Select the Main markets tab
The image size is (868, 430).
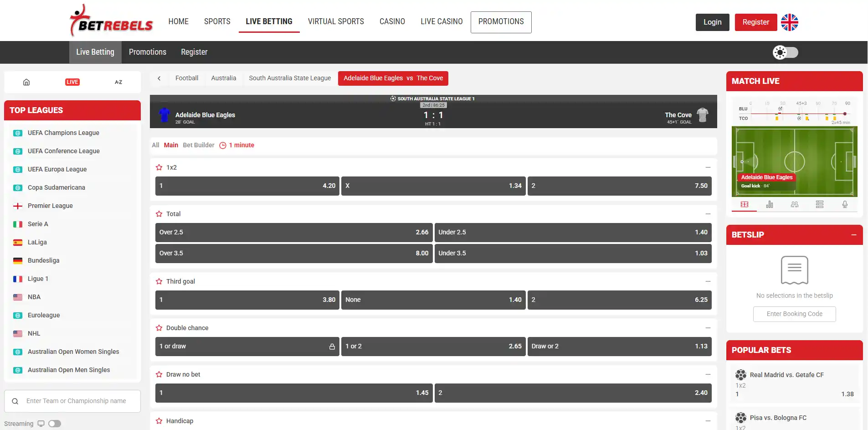tap(171, 145)
